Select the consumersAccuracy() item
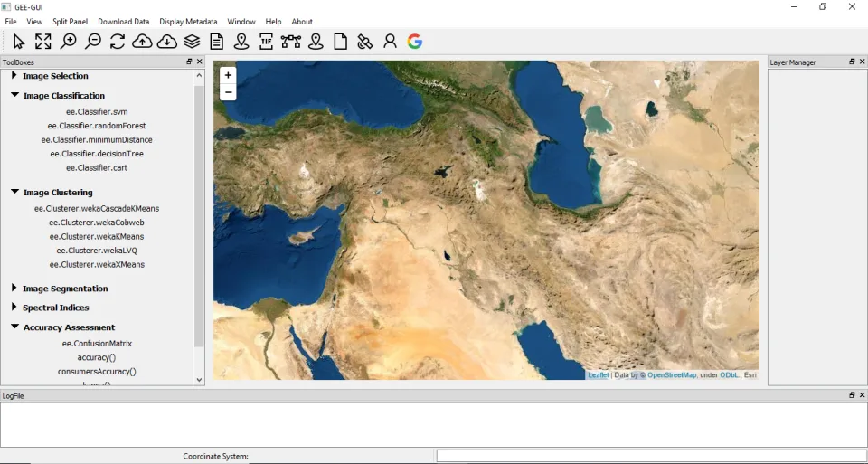868x464 pixels. 97,371
